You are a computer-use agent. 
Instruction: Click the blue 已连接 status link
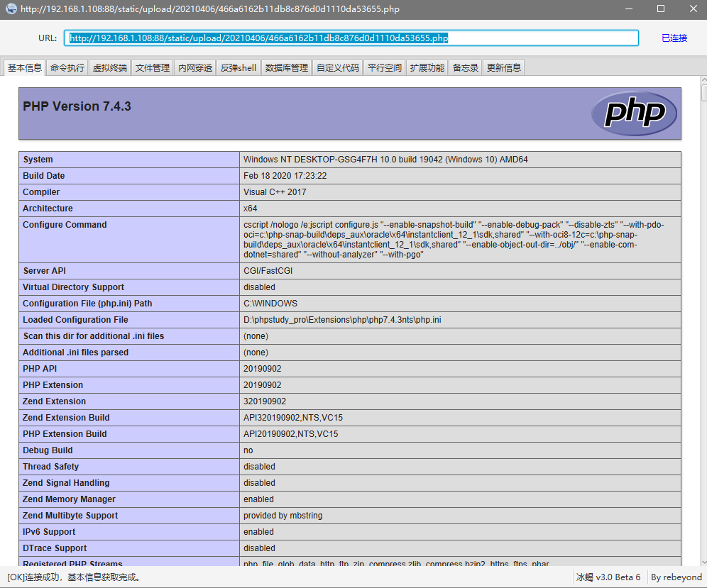point(674,38)
